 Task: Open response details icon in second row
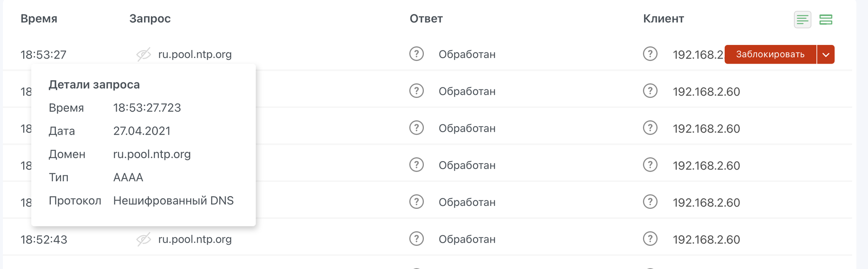pos(417,91)
